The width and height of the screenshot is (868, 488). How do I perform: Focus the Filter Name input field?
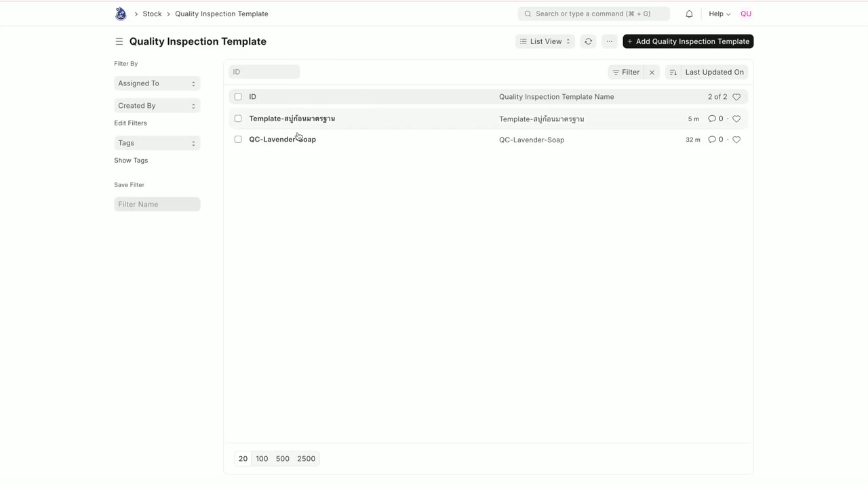point(157,204)
